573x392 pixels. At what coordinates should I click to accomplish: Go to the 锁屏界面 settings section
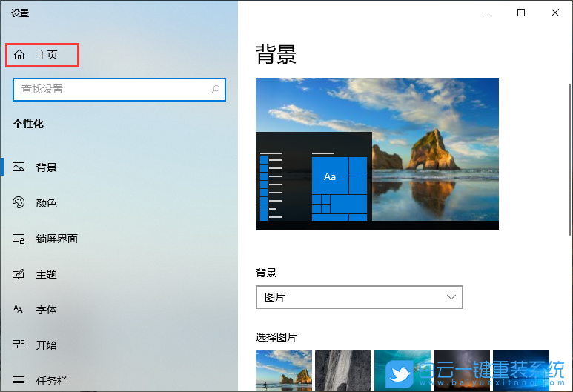click(119, 239)
